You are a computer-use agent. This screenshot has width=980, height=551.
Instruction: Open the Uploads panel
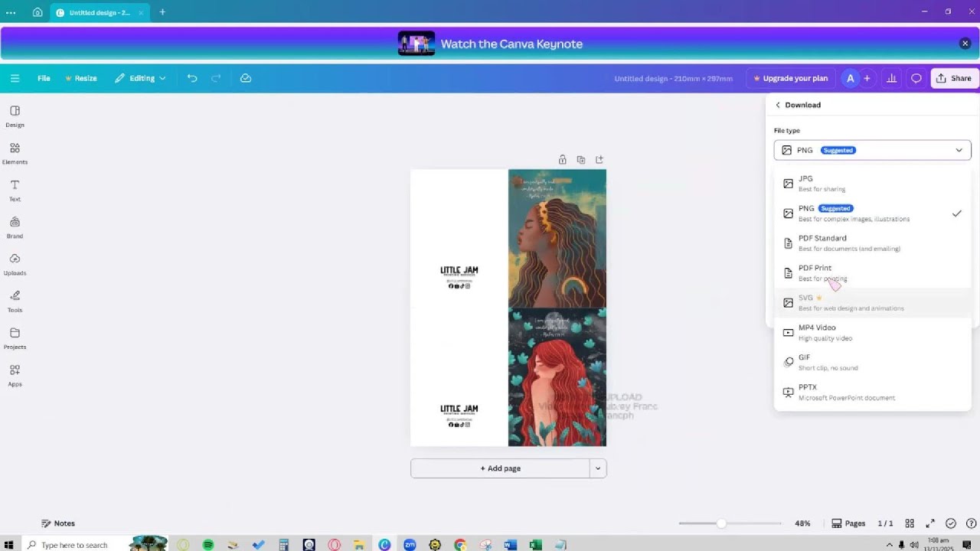15,264
